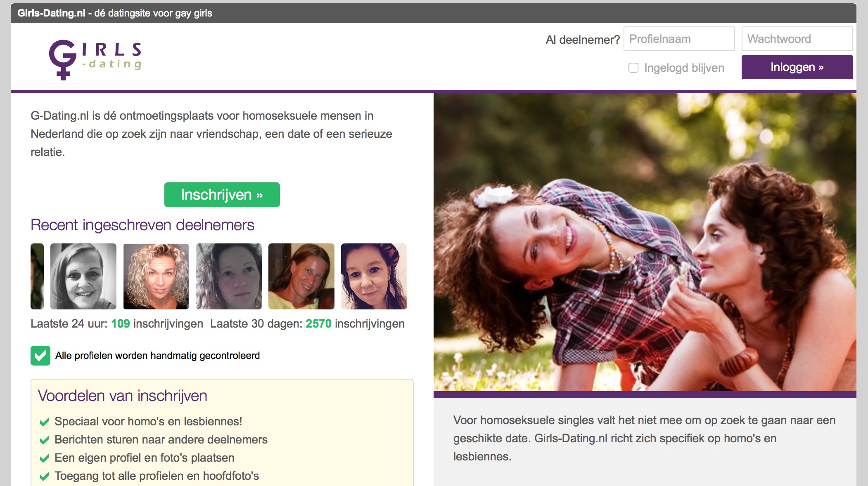
Task: Click the 'Voordelen van inschrijven' heading
Action: (123, 396)
